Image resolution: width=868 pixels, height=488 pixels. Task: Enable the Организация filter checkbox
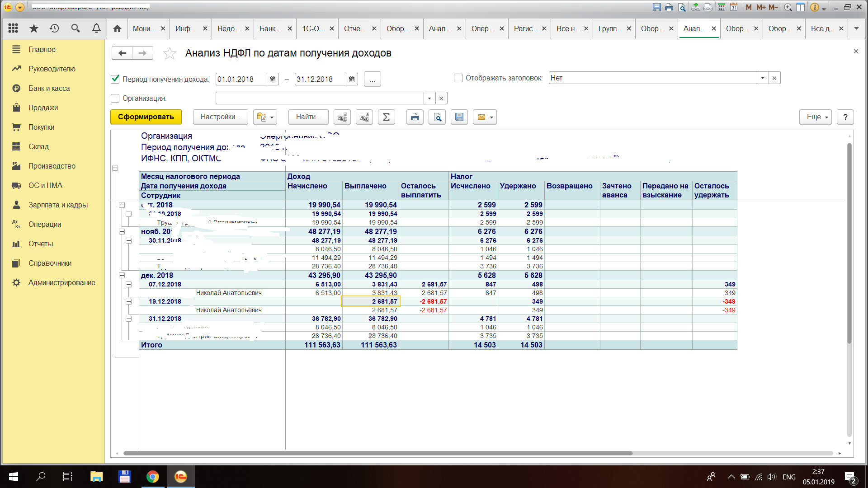[x=115, y=98]
